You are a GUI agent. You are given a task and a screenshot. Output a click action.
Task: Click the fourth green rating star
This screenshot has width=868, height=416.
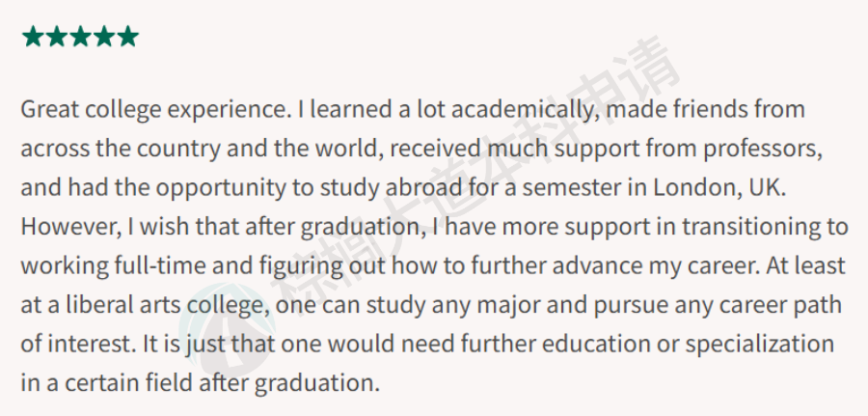coord(104,37)
